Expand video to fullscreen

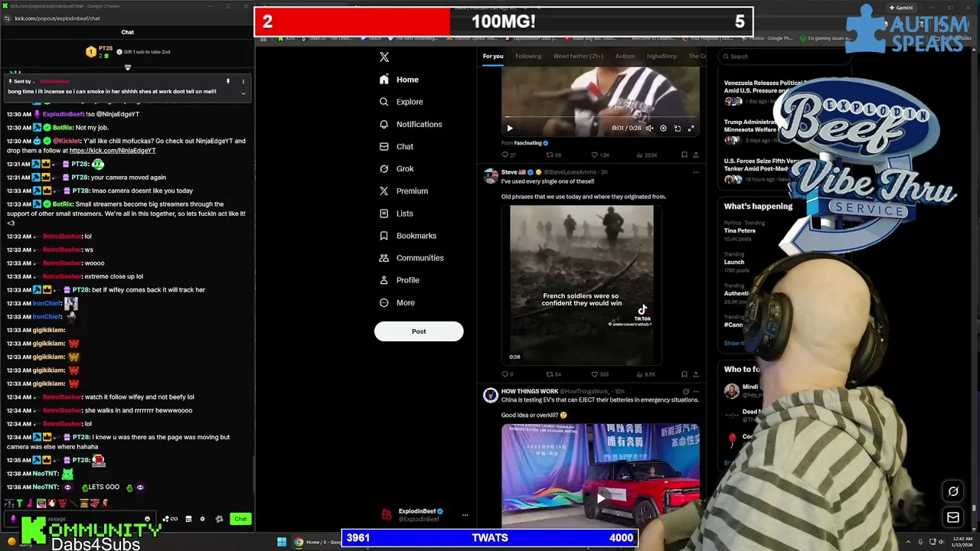pos(691,129)
